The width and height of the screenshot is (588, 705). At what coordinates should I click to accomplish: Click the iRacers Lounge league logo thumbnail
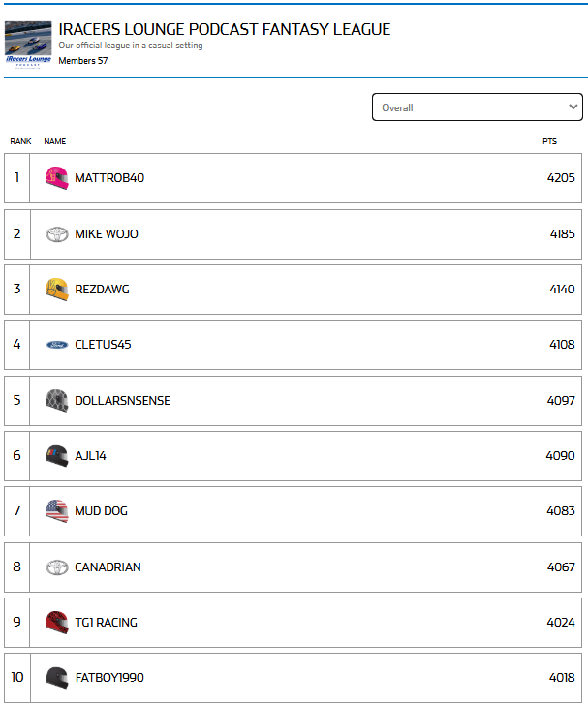[28, 45]
